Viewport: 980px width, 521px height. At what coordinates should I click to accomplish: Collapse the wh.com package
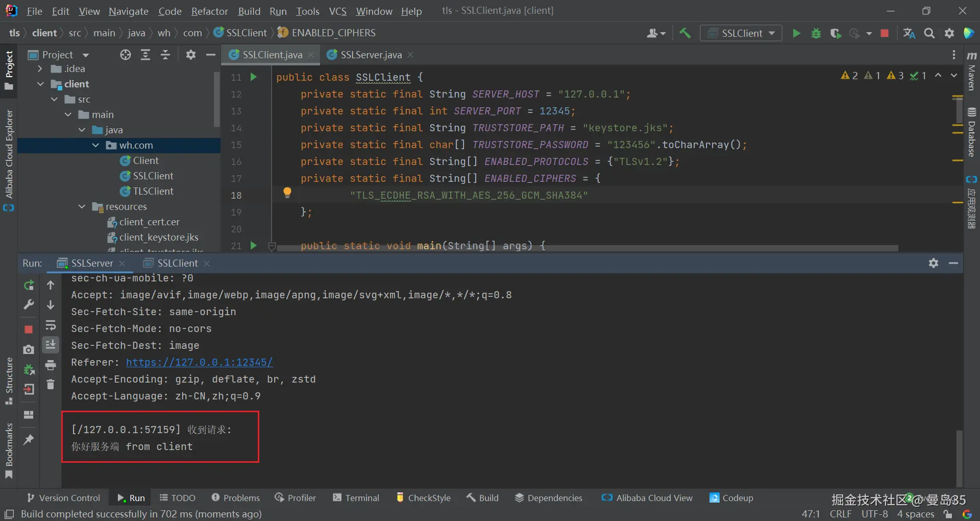pos(95,145)
